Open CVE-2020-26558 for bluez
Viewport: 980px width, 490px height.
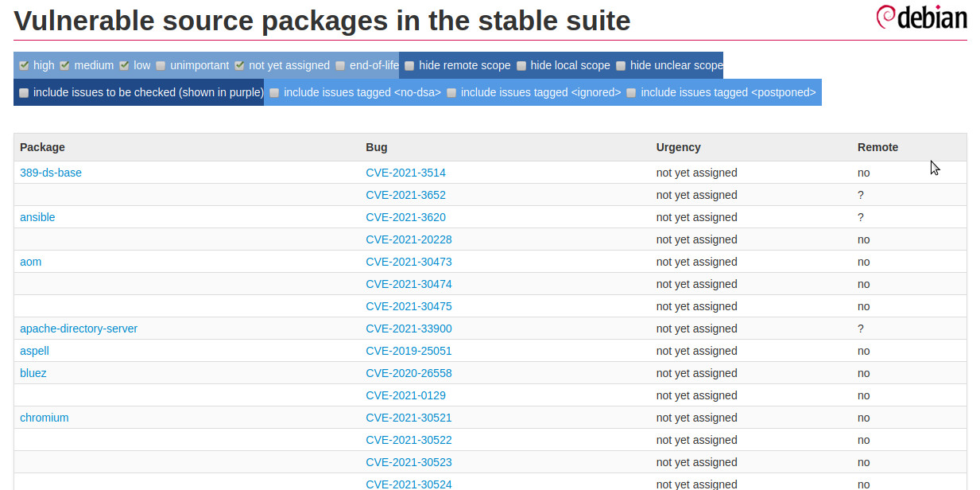coord(409,373)
